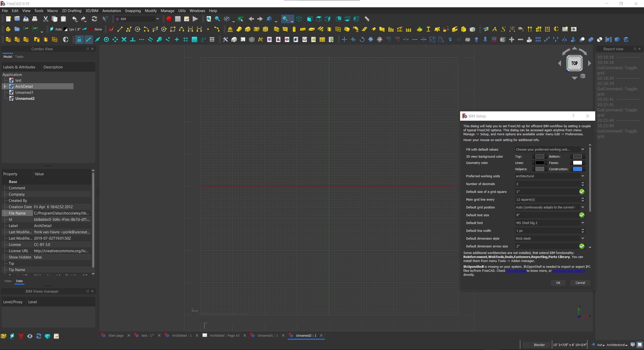
Task: Click the red macro record button
Action: pos(169,19)
